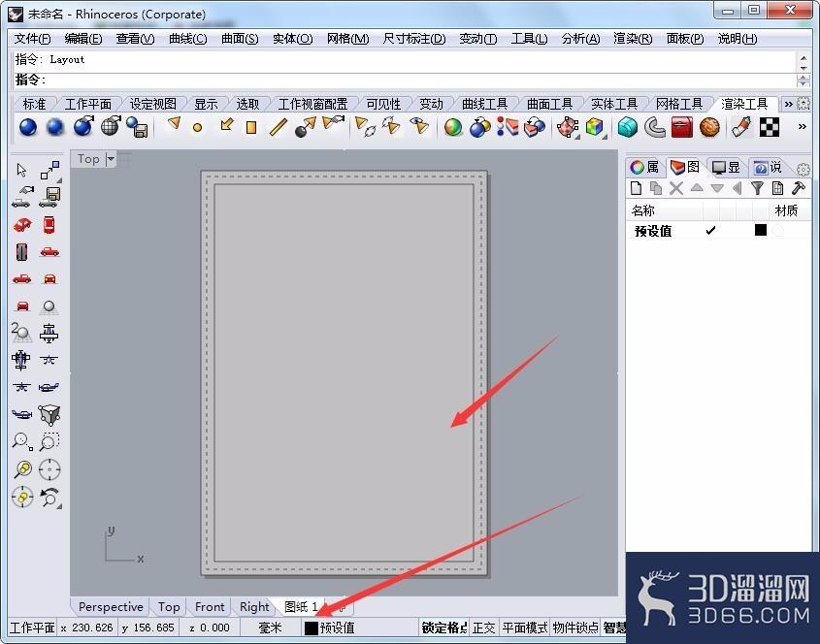
Task: Click the zoom window magnifier with dashed box
Action: [x=49, y=441]
